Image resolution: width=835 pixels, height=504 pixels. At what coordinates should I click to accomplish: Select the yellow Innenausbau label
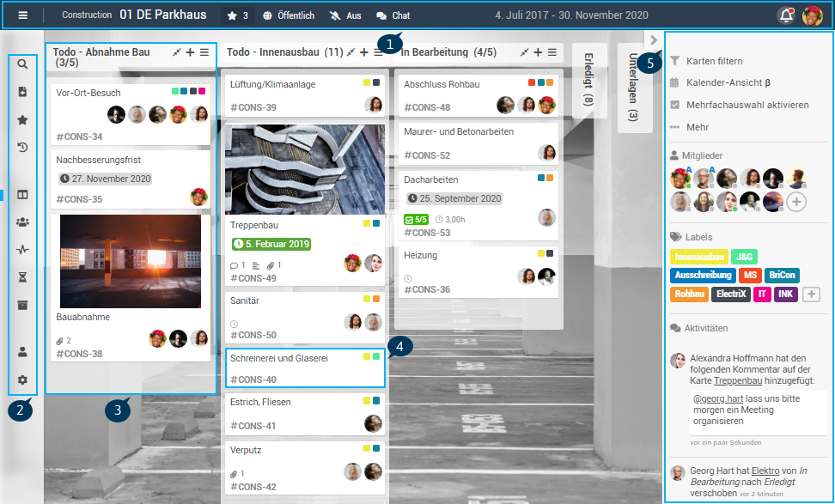(x=698, y=257)
